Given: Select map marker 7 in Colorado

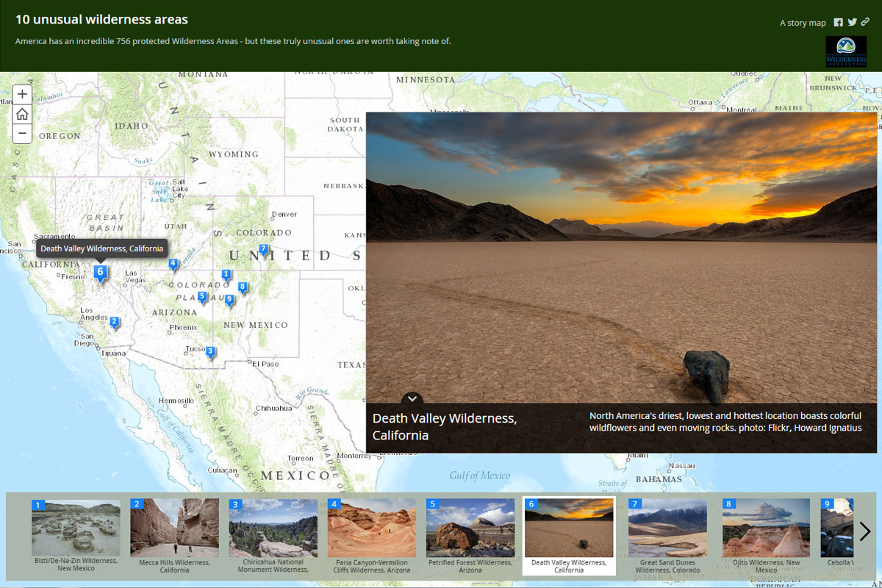Looking at the screenshot, I should (x=263, y=249).
